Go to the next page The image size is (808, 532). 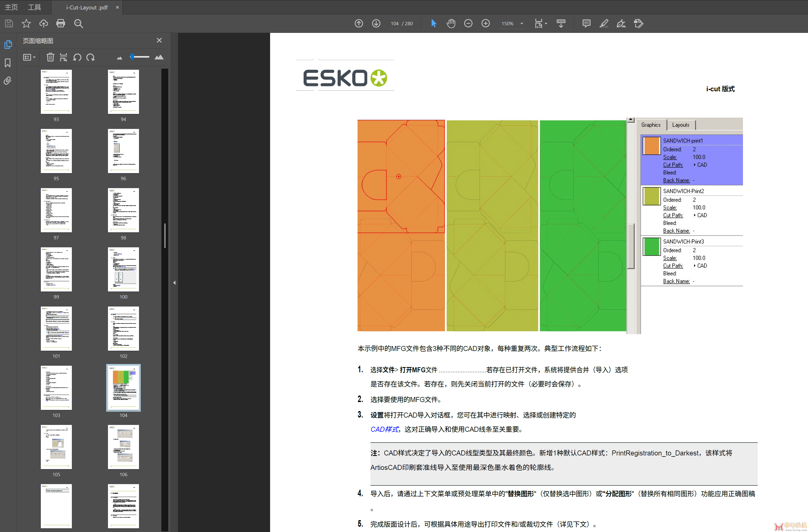tap(376, 23)
